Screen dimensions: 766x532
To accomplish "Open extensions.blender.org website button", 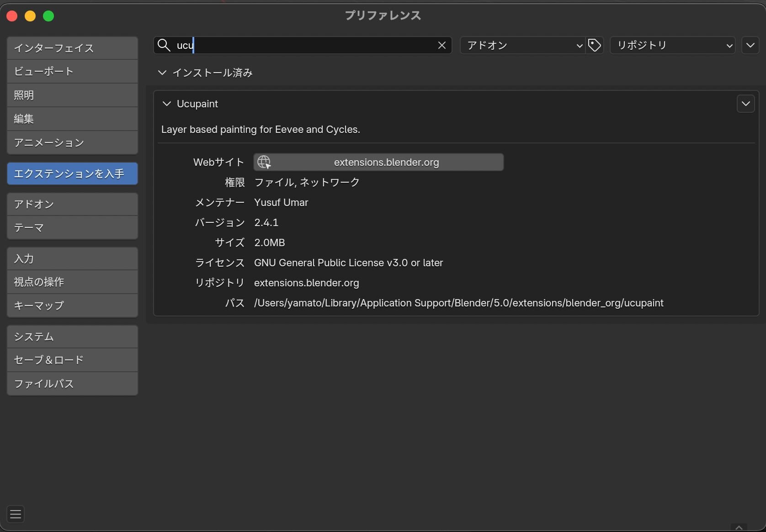I will pyautogui.click(x=386, y=162).
